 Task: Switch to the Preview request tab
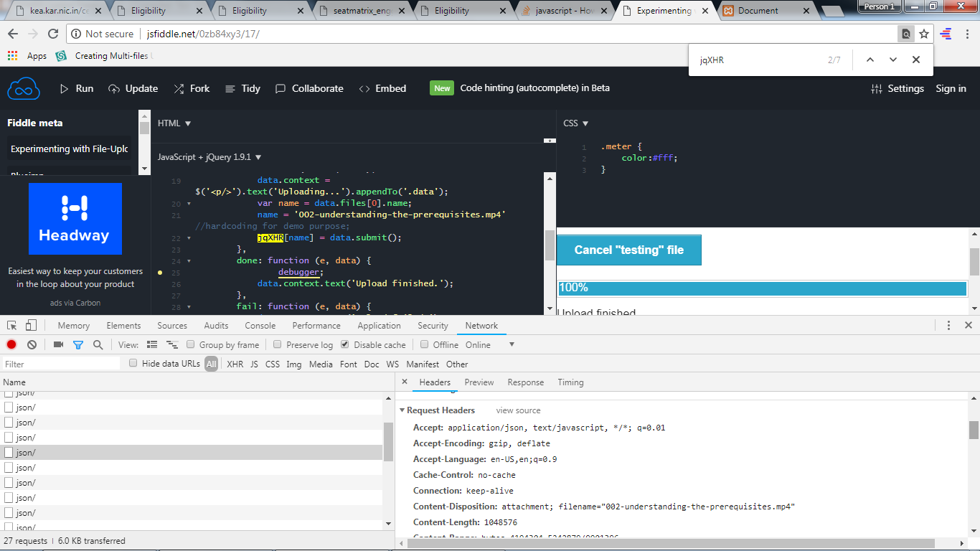pos(479,382)
